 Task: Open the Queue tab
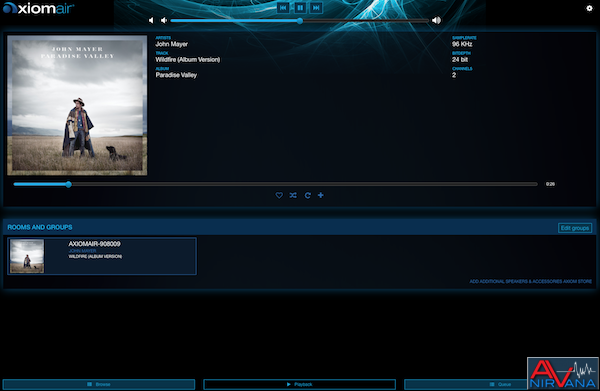[466, 384]
